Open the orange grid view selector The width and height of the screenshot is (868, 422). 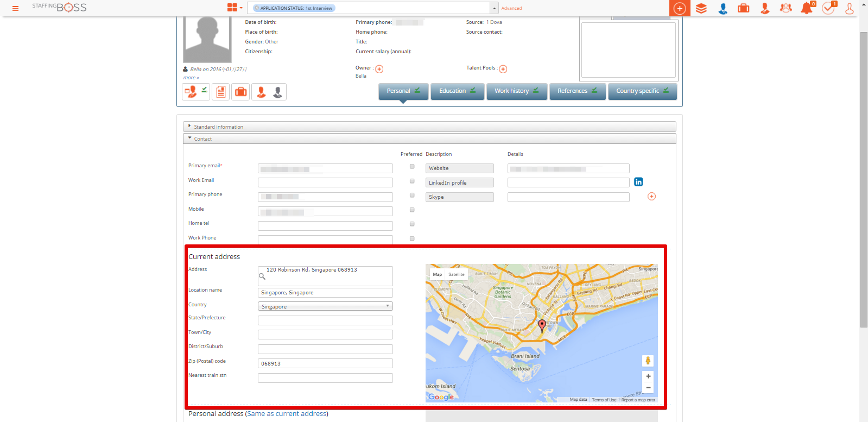235,8
